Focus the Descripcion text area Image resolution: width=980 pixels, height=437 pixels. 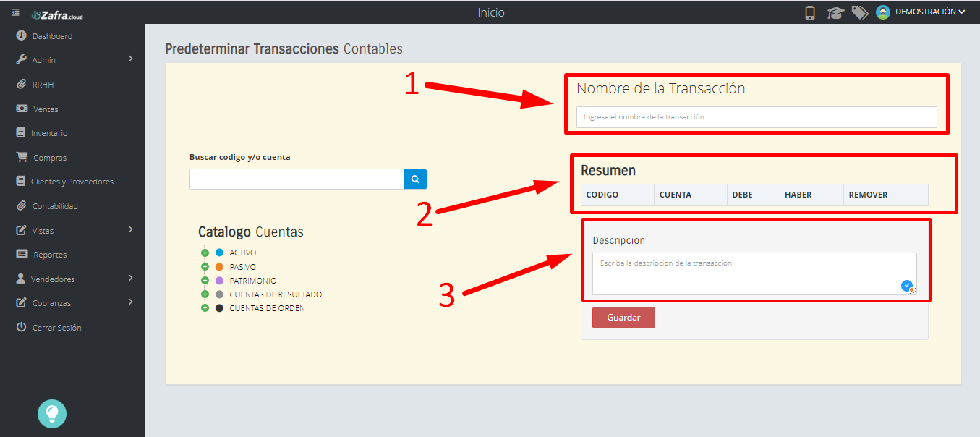coord(754,273)
